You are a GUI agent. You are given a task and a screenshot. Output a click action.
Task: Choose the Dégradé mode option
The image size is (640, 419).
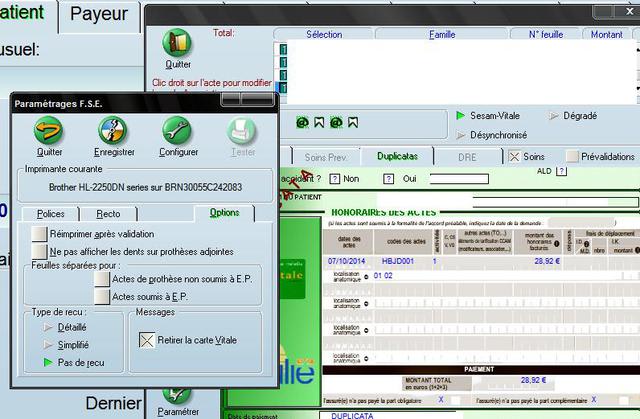[554, 116]
